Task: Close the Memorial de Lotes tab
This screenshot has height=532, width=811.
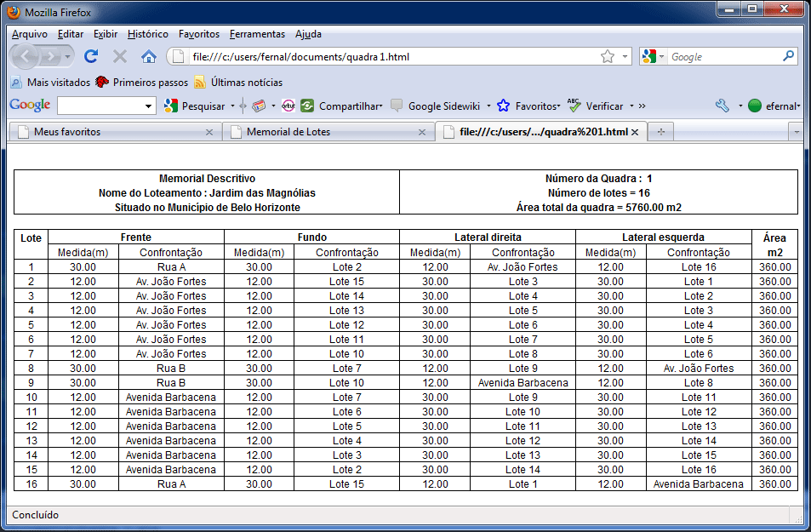Action: click(422, 132)
